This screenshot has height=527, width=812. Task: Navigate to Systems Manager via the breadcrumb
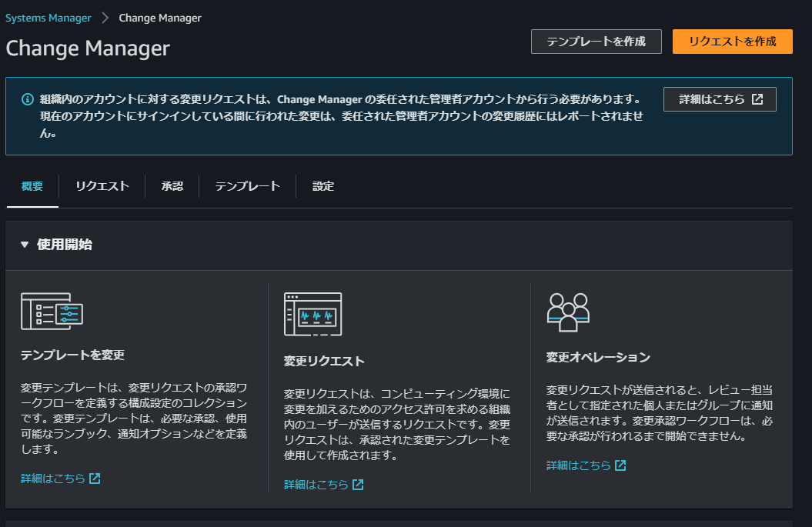click(48, 17)
